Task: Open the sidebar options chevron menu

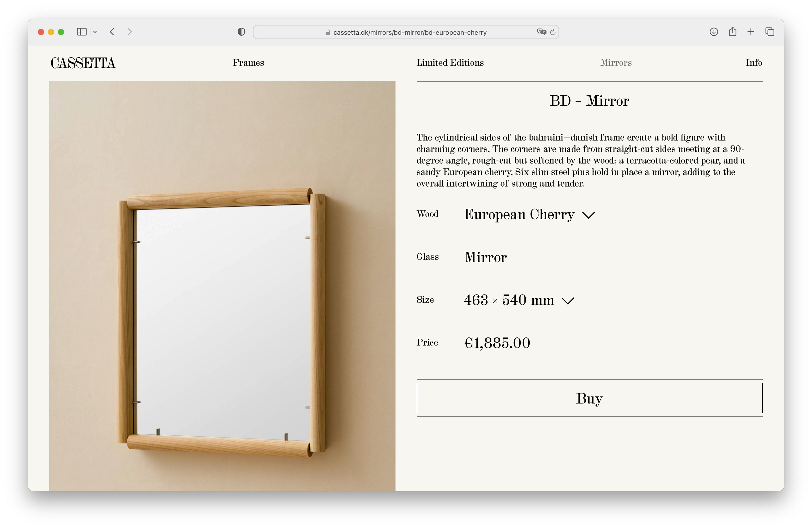Action: [x=95, y=32]
